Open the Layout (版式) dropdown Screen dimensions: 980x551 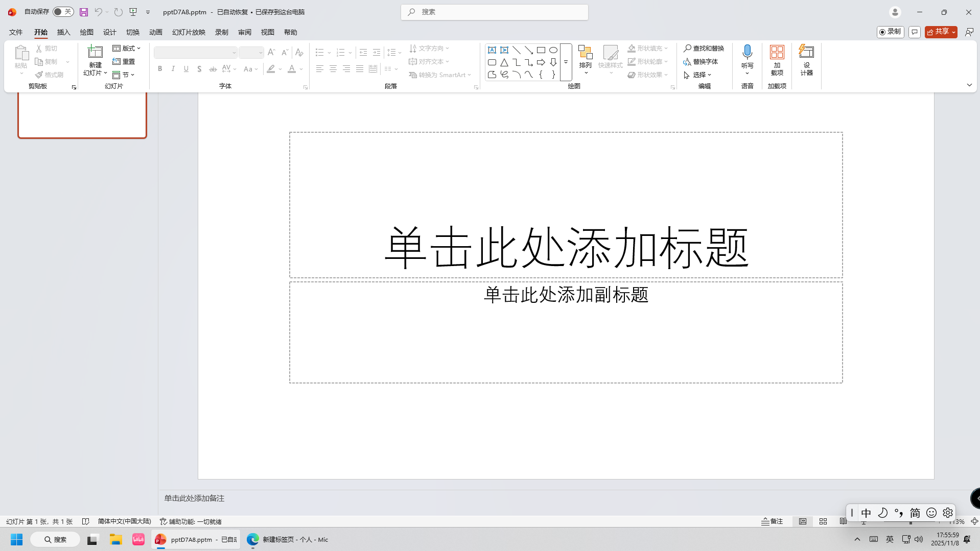click(x=127, y=48)
